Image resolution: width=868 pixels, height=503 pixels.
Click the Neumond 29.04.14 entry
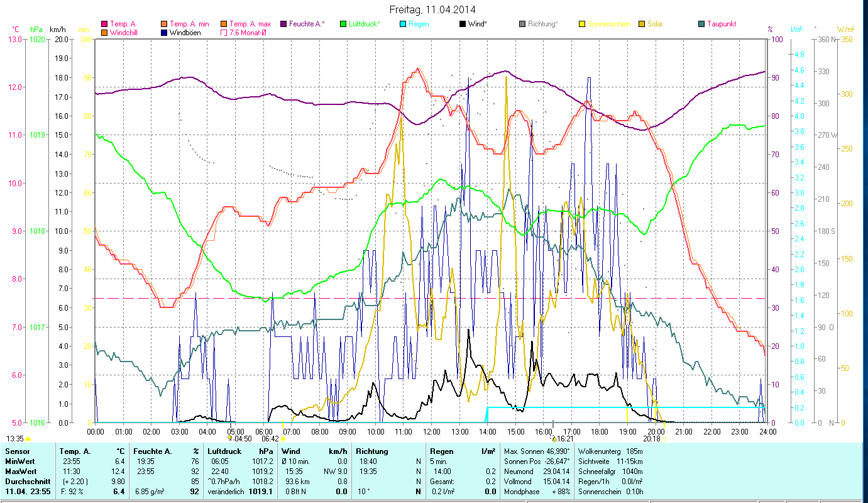537,472
